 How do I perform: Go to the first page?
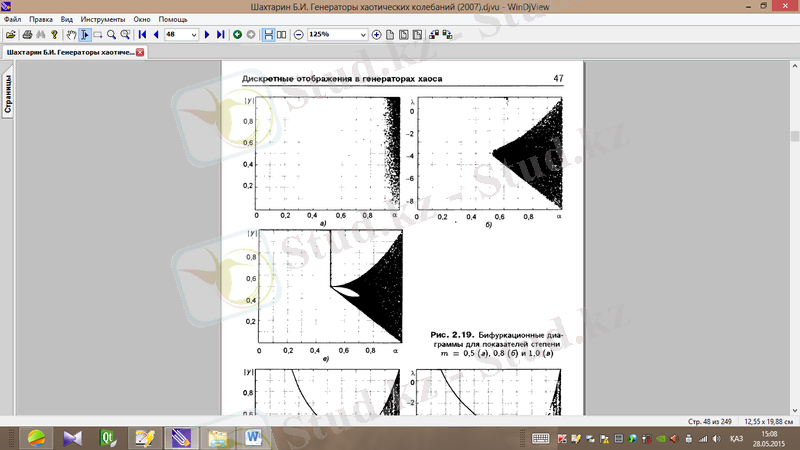[142, 35]
